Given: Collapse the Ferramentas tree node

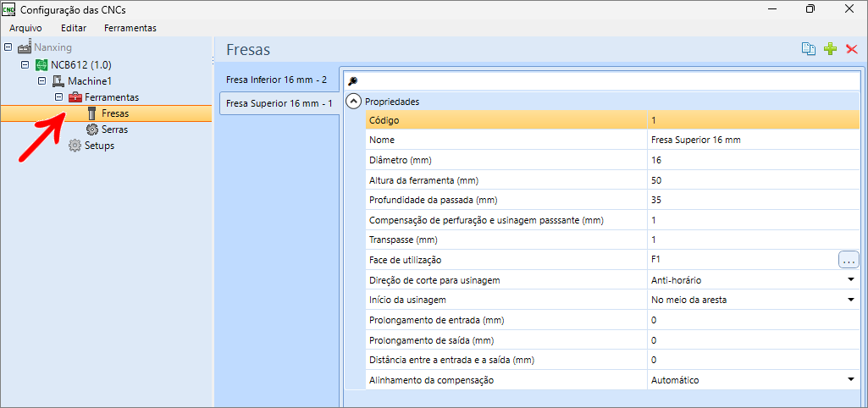Looking at the screenshot, I should point(59,97).
